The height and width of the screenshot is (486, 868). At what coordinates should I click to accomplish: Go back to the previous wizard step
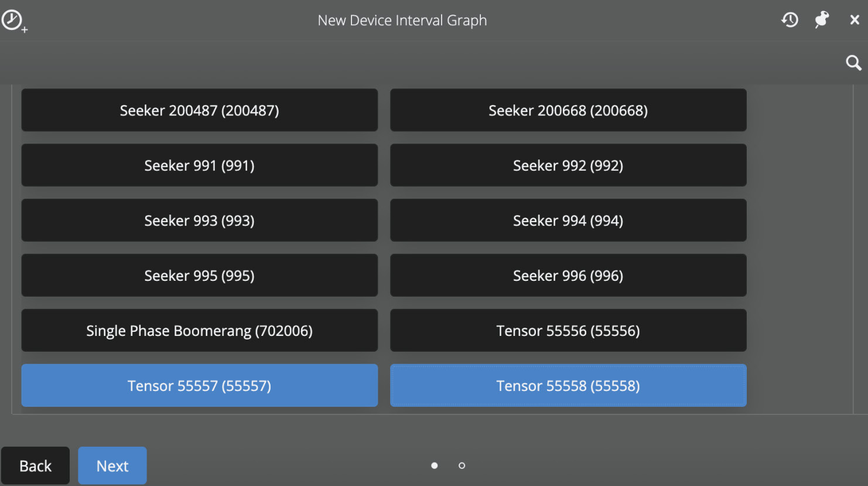pyautogui.click(x=35, y=465)
